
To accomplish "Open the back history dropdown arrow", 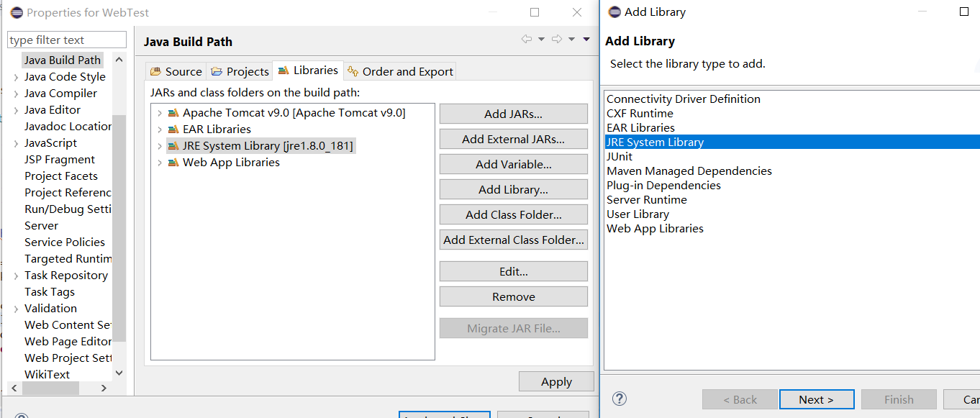I will pos(541,40).
